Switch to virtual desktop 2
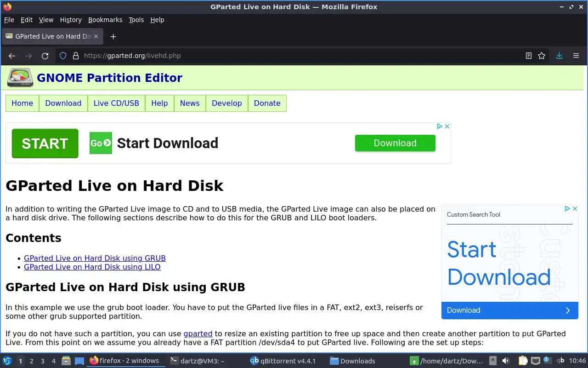The image size is (588, 368). coord(31,361)
